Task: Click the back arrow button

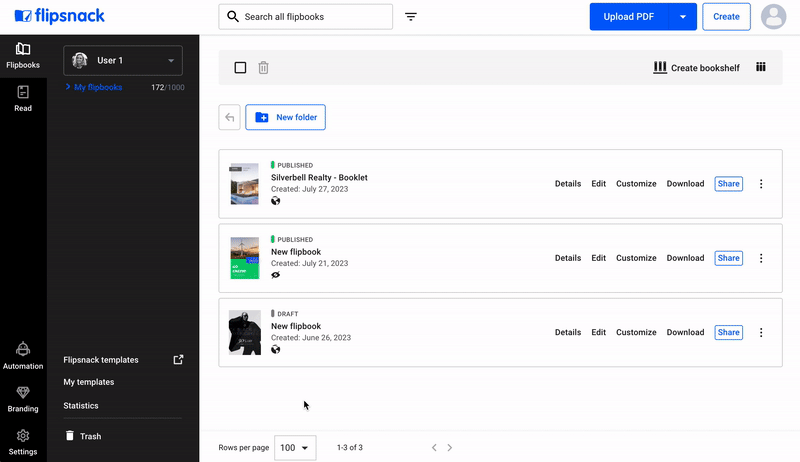Action: (x=230, y=117)
